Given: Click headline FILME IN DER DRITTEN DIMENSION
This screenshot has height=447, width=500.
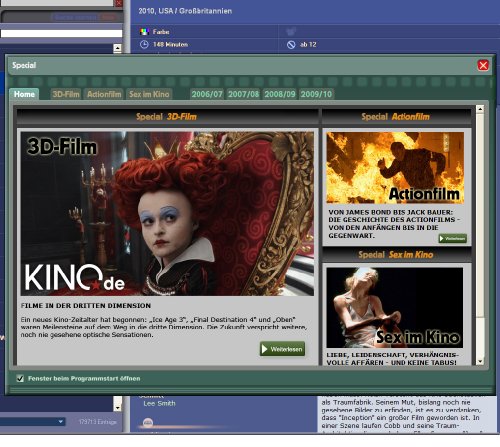Looking at the screenshot, I should 86,306.
